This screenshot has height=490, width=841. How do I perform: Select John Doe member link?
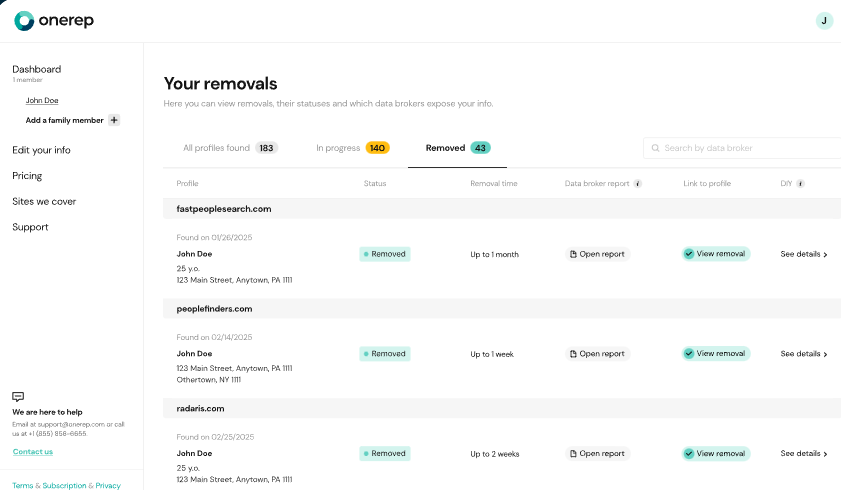tap(42, 100)
